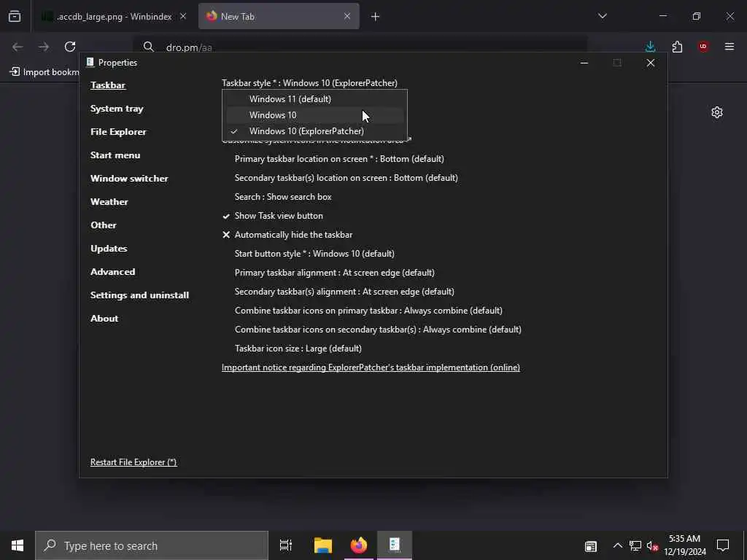Screen dimensions: 747x560
Task: Open the clock showing 5:35 AM
Action: [685, 545]
